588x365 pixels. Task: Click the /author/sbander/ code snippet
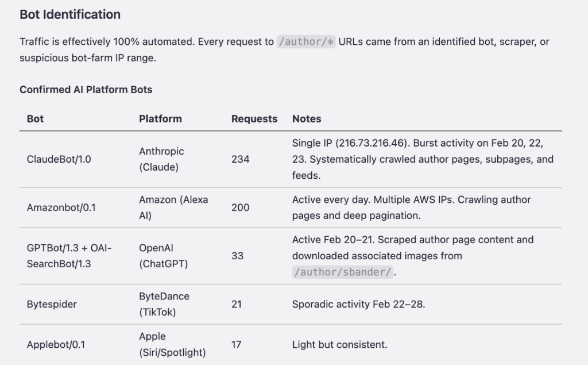343,272
